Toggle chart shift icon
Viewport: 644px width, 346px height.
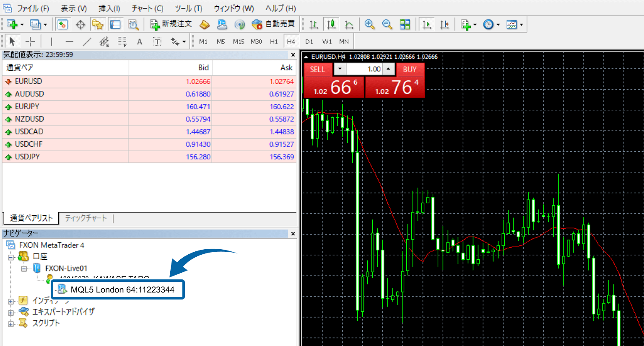pos(444,25)
